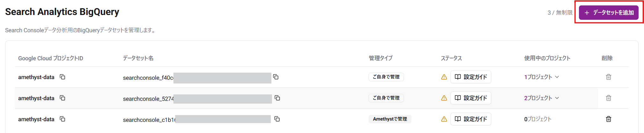Copy project ID in second row
The image size is (644, 133).
(x=62, y=98)
